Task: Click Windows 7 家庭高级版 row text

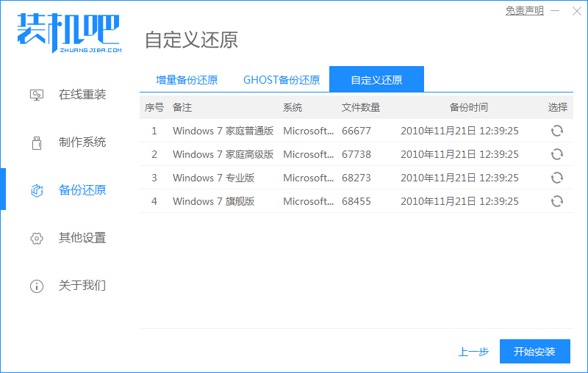Action: coord(223,154)
